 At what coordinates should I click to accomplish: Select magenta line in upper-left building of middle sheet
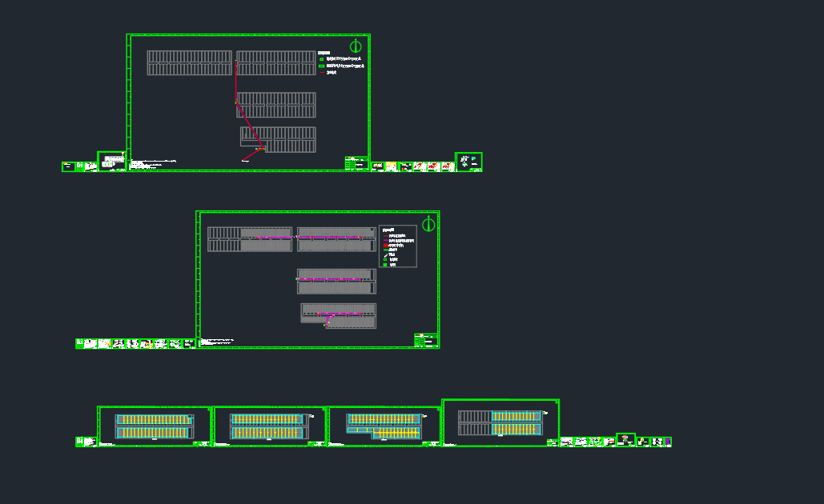pyautogui.click(x=268, y=238)
